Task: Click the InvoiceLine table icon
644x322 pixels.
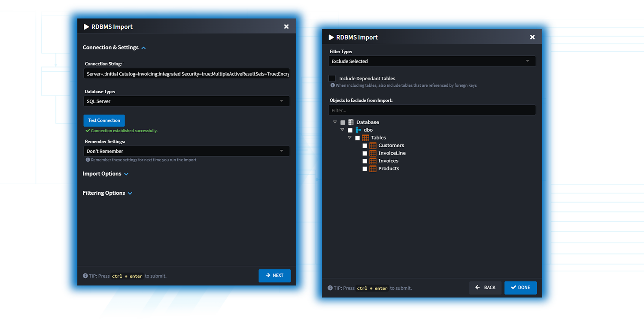Action: click(373, 153)
